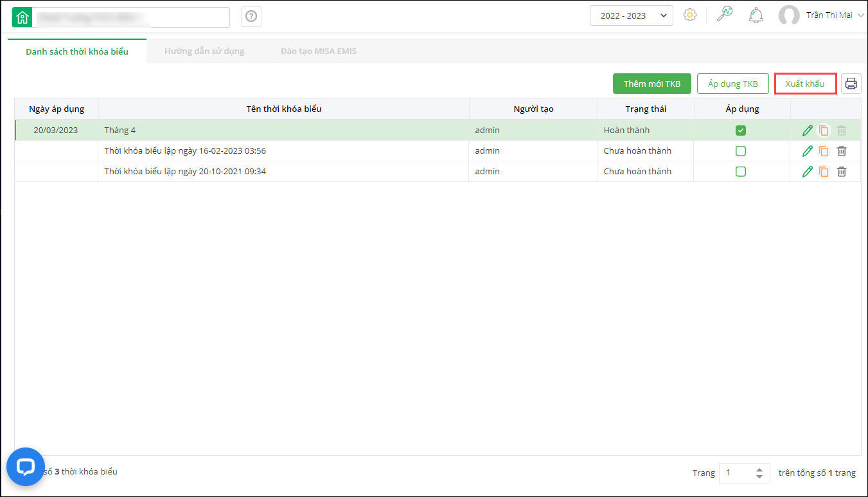Click the Ngày áp dụng column header
This screenshot has width=868, height=497.
point(57,109)
